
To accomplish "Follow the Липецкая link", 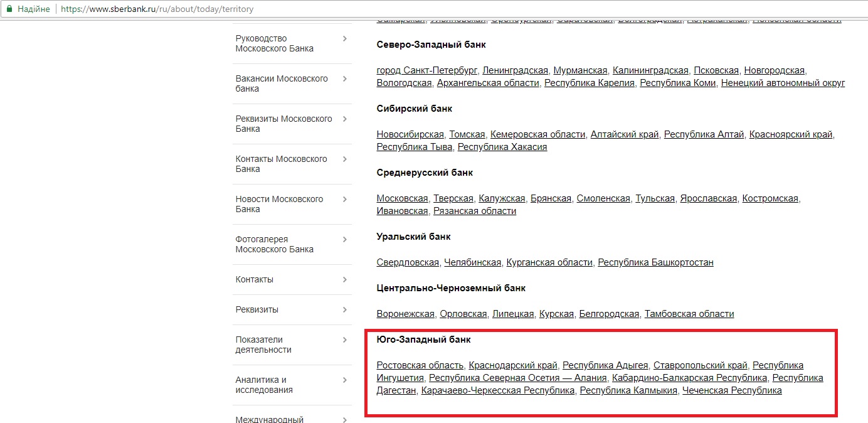I will point(513,314).
